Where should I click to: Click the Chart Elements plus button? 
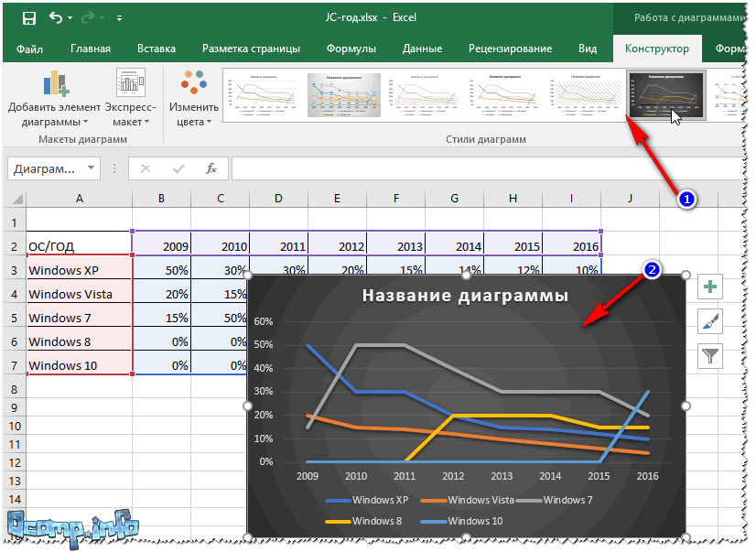click(709, 287)
